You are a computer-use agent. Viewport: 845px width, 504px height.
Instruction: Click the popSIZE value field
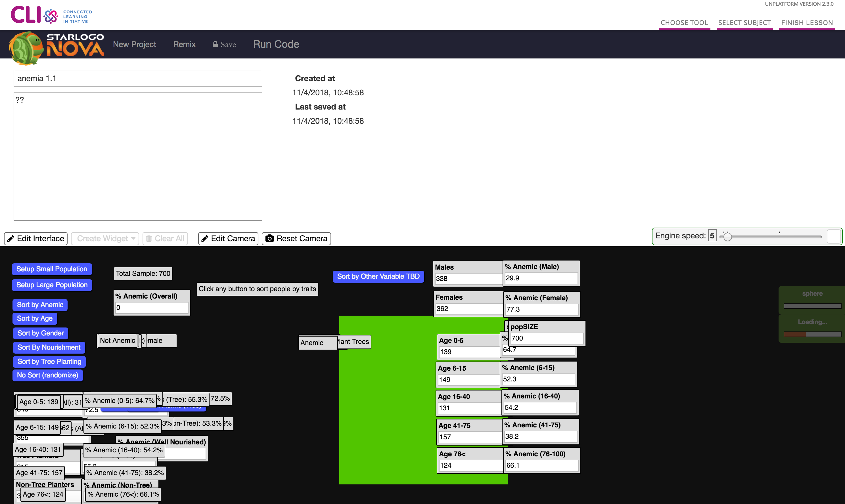tap(546, 338)
